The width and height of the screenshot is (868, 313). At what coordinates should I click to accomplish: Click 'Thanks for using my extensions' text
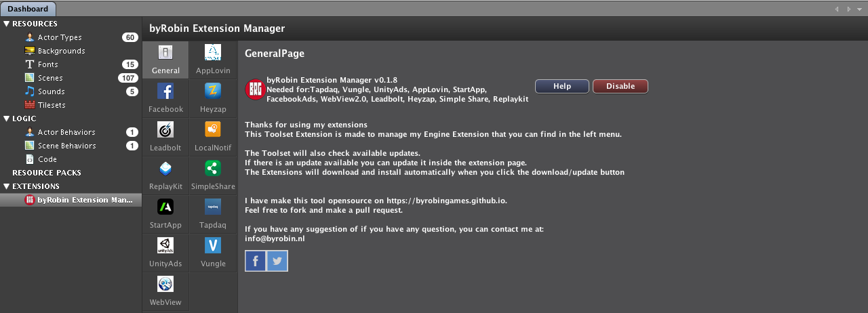(306, 125)
